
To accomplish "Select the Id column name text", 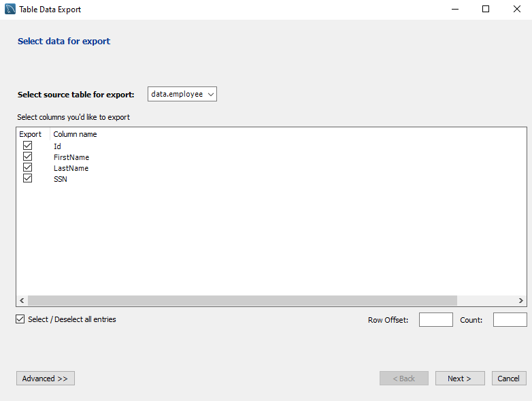I will click(57, 146).
